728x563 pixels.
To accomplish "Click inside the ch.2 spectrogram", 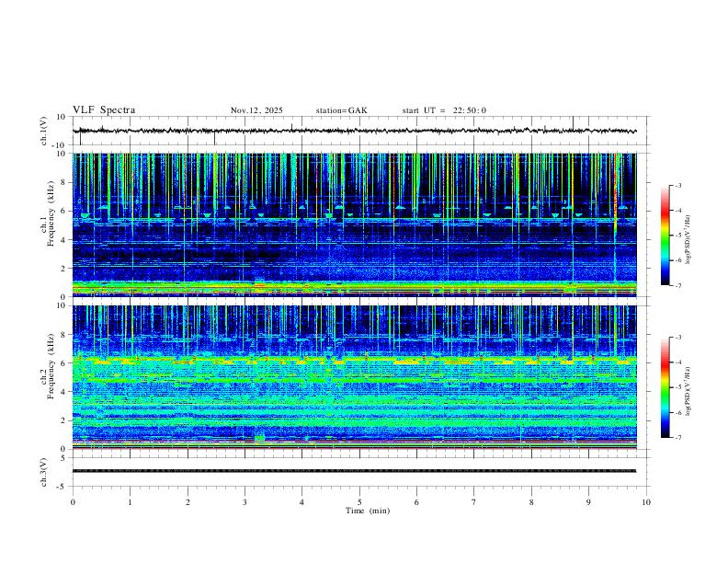I will pyautogui.click(x=355, y=377).
